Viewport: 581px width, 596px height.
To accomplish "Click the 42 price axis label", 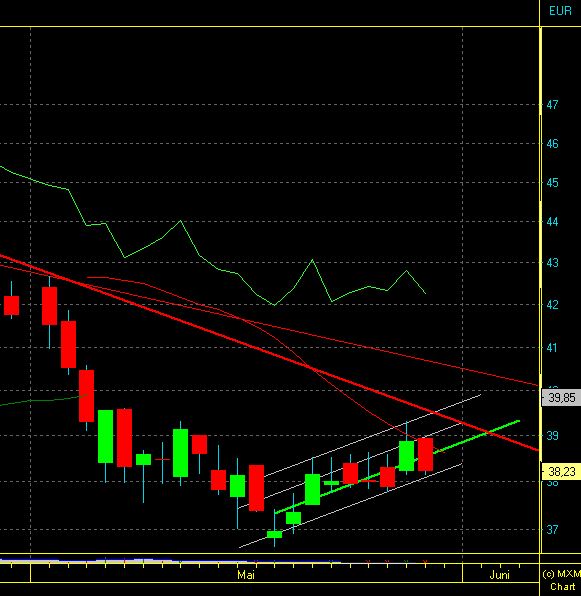I will pos(552,305).
